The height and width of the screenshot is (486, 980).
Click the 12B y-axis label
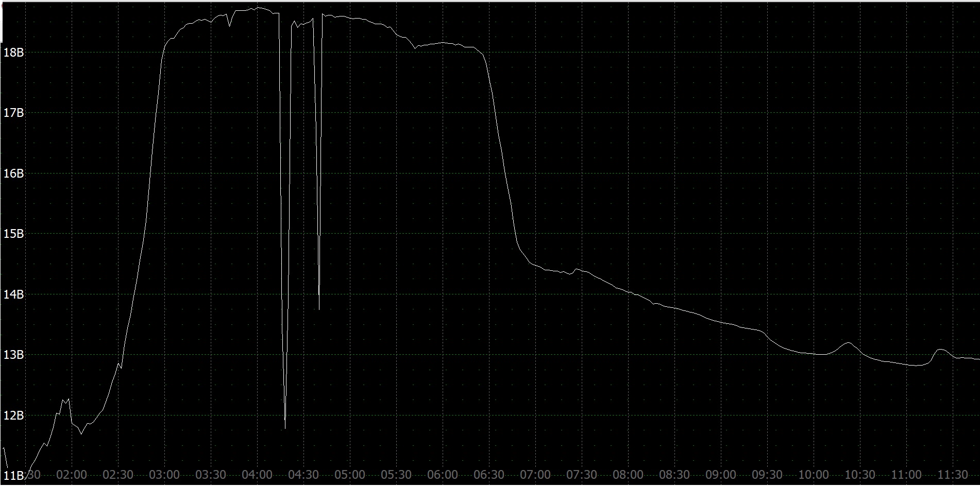13,415
